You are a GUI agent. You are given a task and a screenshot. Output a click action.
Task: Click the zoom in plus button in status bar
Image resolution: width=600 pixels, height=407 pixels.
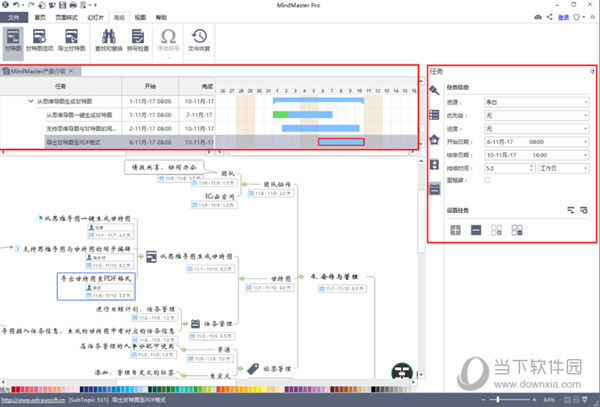coord(534,400)
